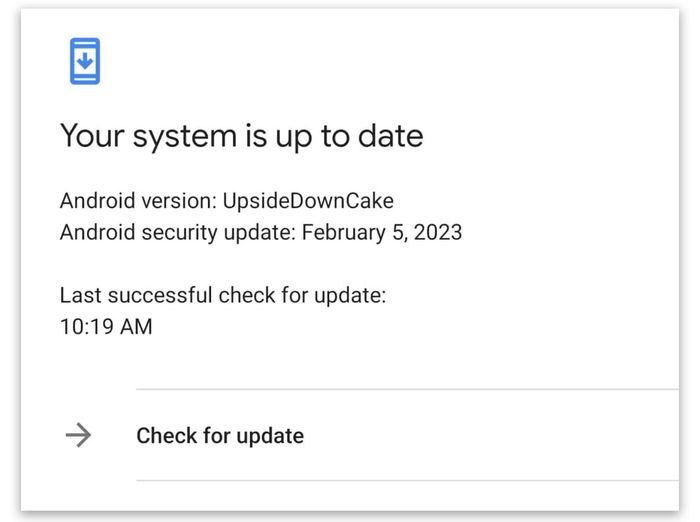Click the divider line above Check for update
This screenshot has width=700, height=522.
(400, 389)
